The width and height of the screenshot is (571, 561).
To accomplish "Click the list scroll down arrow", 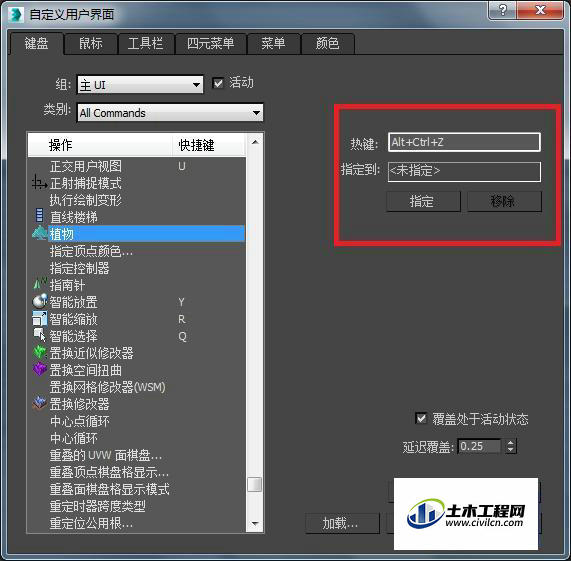I will point(255,524).
